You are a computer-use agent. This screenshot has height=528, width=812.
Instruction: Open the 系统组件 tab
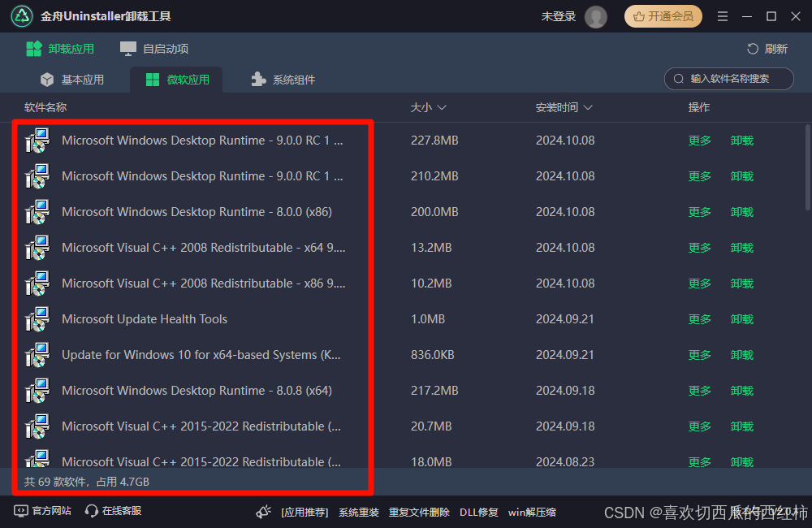283,80
